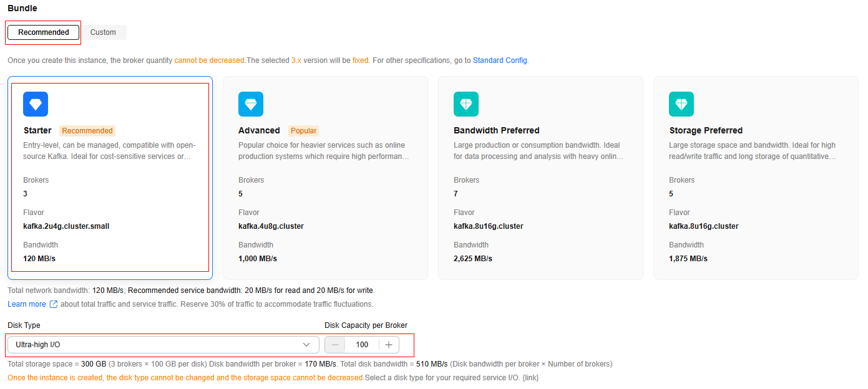Follow the Learn more link
The width and height of the screenshot is (868, 389).
(x=27, y=304)
